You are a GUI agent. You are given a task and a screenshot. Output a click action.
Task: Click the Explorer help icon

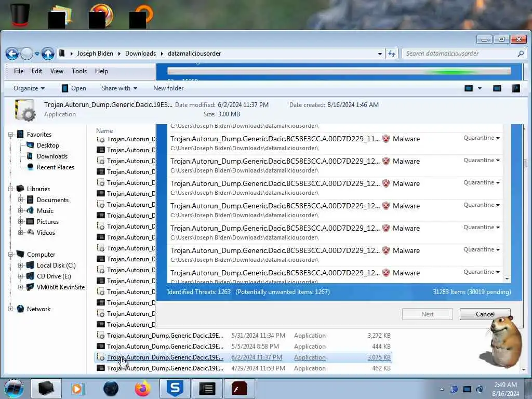coord(516,88)
